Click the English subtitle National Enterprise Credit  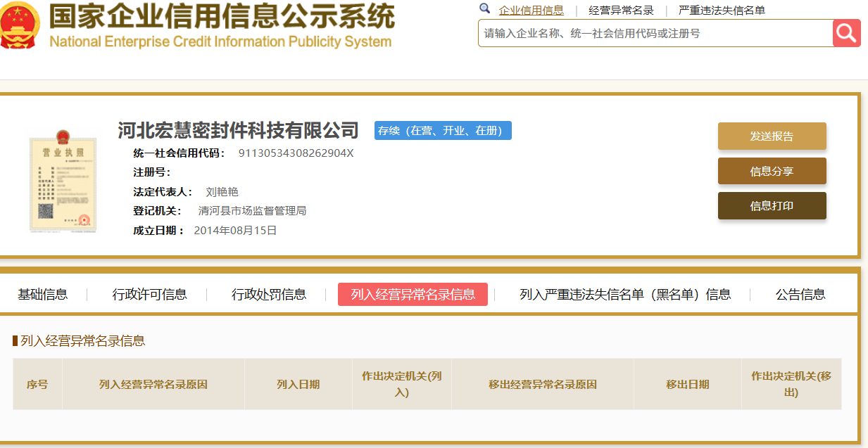pyautogui.click(x=220, y=41)
